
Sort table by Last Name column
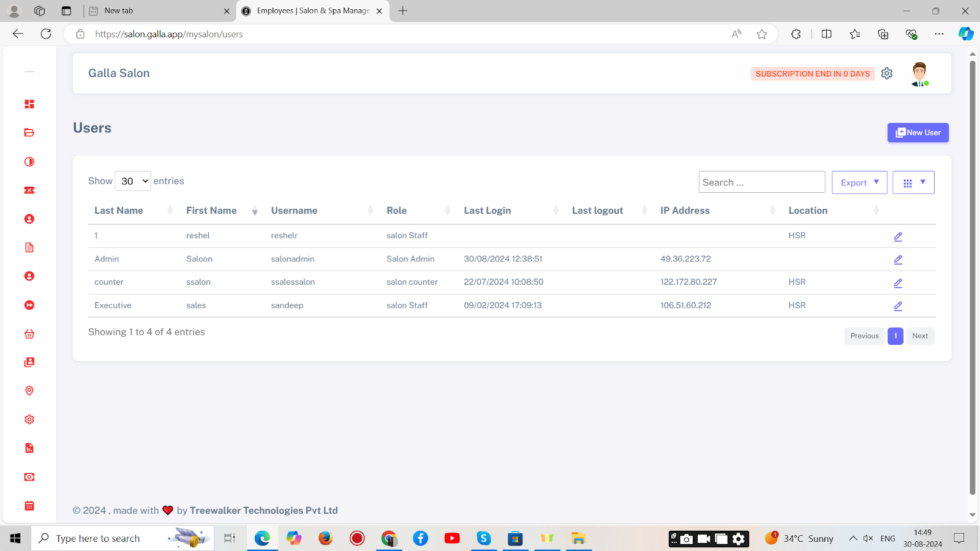pyautogui.click(x=134, y=211)
